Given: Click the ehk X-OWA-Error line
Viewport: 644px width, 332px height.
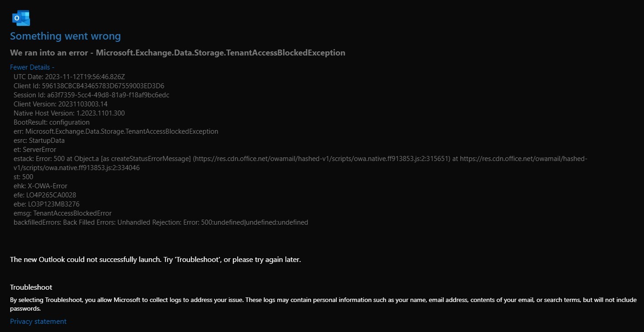Looking at the screenshot, I should tap(40, 186).
